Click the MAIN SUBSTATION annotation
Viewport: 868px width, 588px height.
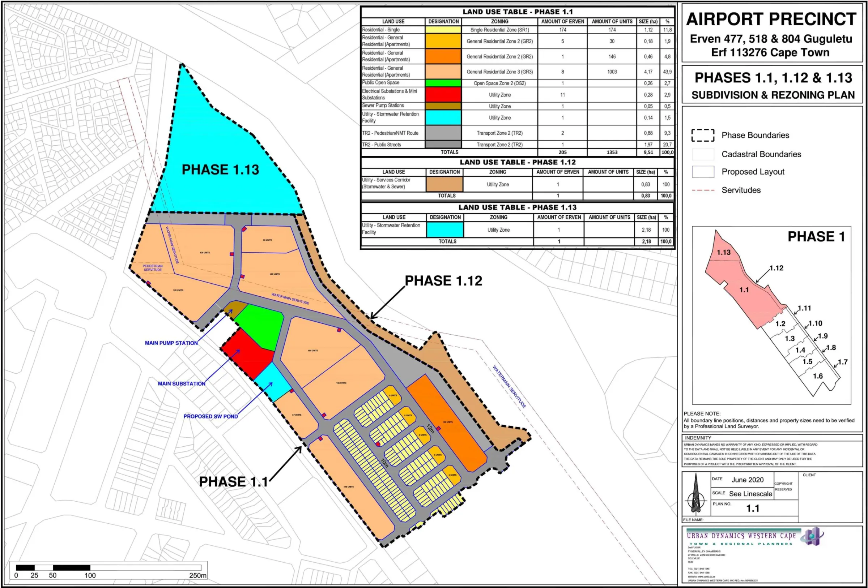[182, 384]
